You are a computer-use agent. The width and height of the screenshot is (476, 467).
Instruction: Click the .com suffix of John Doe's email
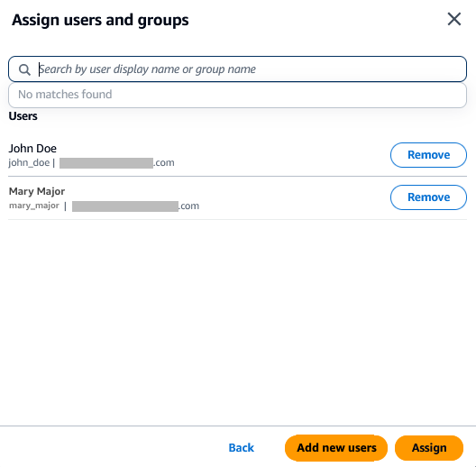coord(164,163)
